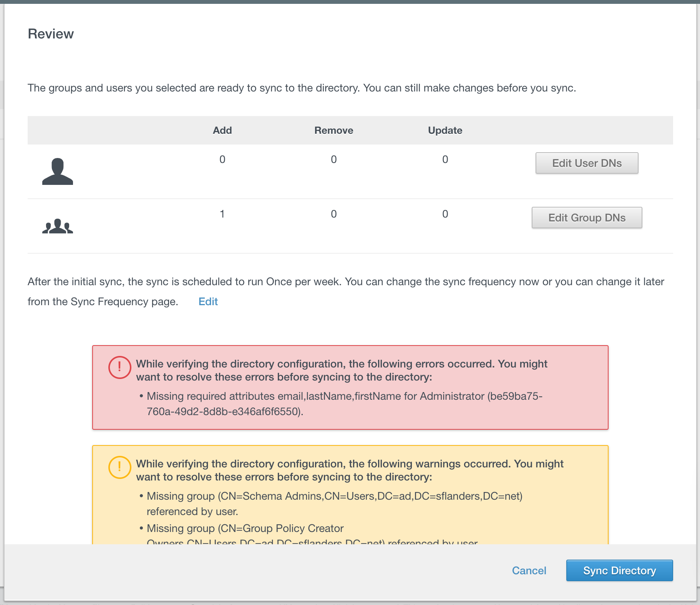
Task: Select the missing required attributes error message
Action: (x=344, y=404)
